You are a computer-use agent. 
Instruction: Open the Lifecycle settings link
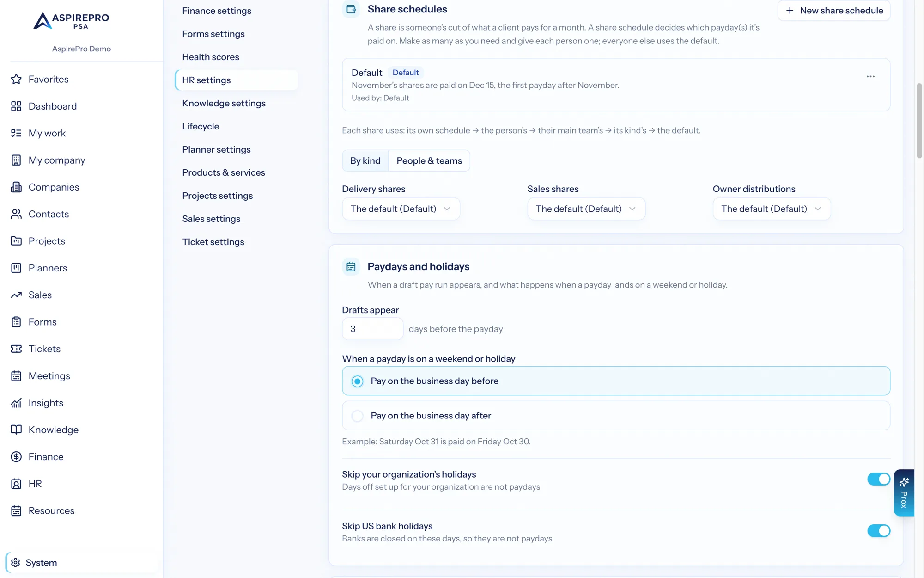(x=201, y=126)
